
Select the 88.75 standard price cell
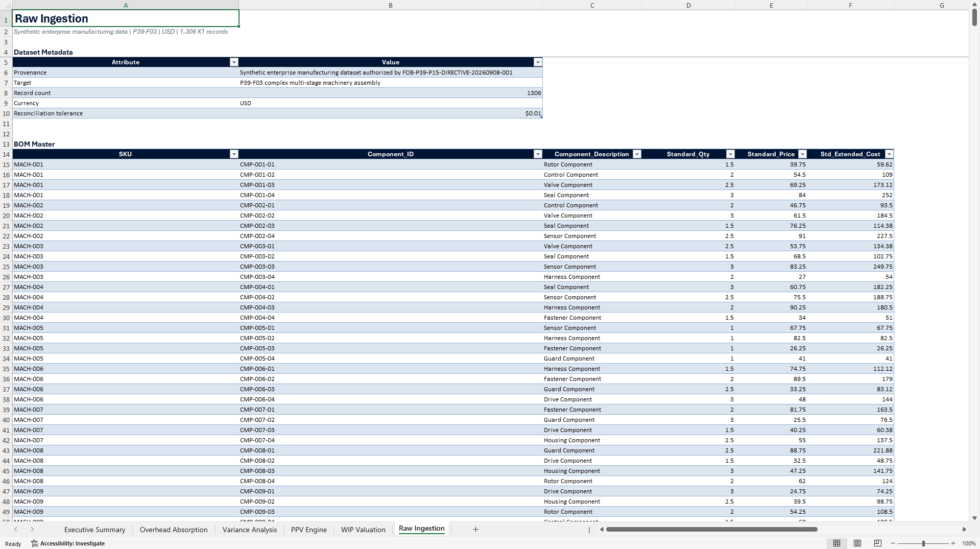point(771,450)
